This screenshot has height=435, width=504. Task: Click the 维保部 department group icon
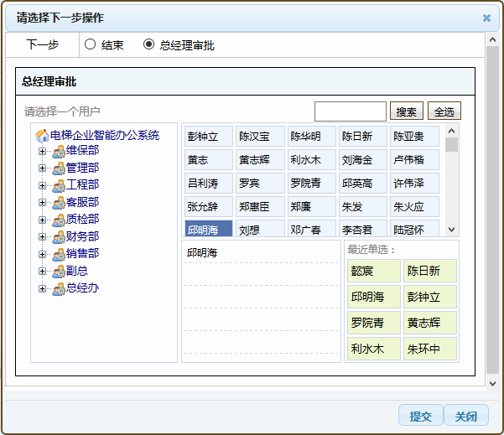point(59,152)
